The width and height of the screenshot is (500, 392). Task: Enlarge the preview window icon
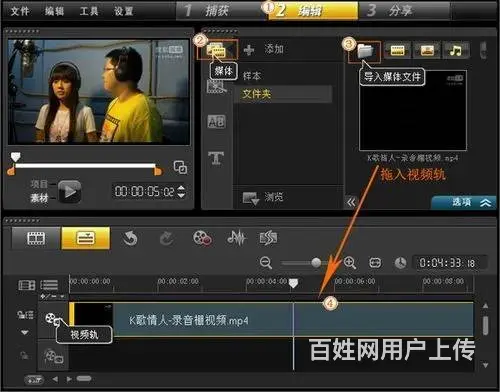pyautogui.click(x=180, y=167)
